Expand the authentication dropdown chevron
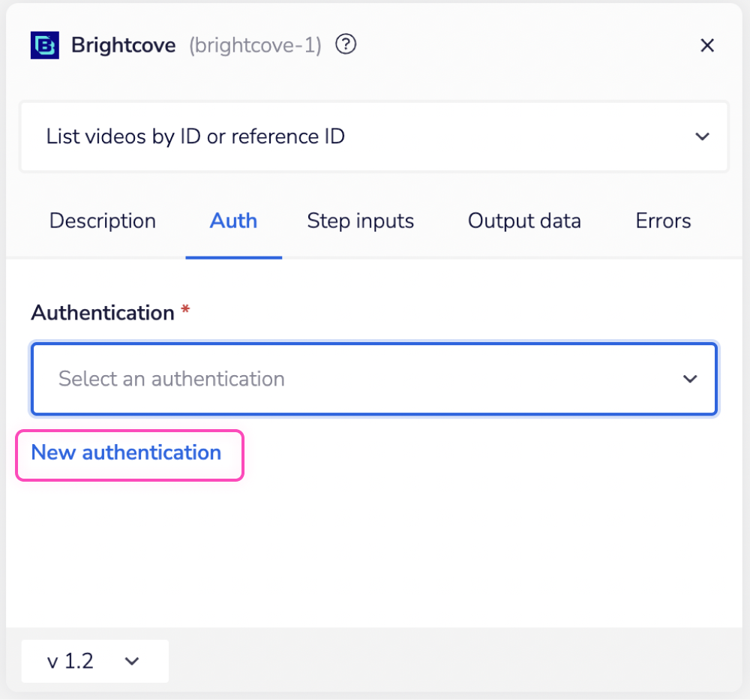750x700 pixels. (x=689, y=379)
